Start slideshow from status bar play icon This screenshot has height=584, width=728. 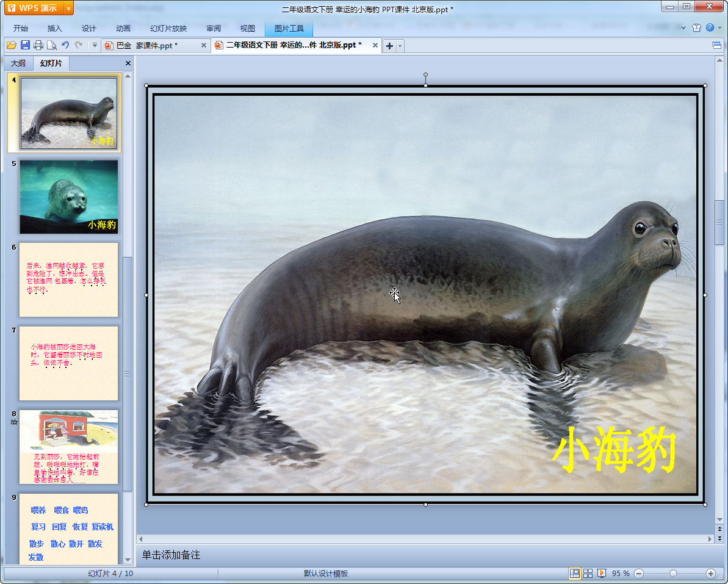[602, 573]
